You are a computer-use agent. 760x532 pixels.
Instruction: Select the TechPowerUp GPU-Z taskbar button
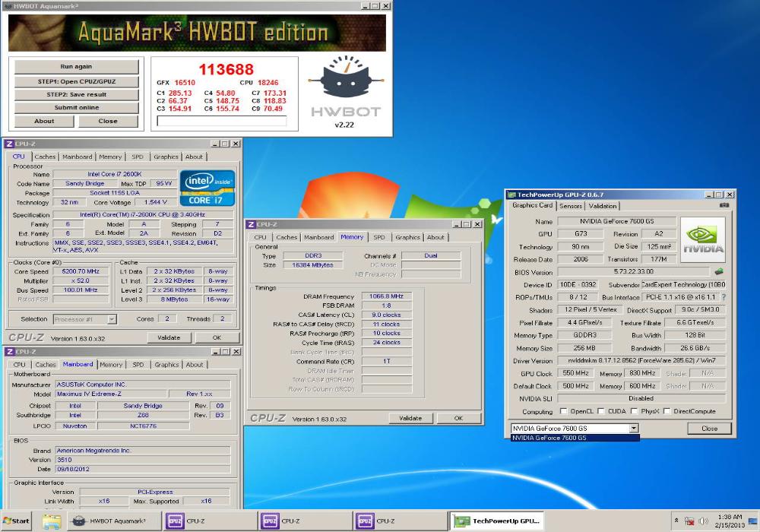click(x=497, y=521)
